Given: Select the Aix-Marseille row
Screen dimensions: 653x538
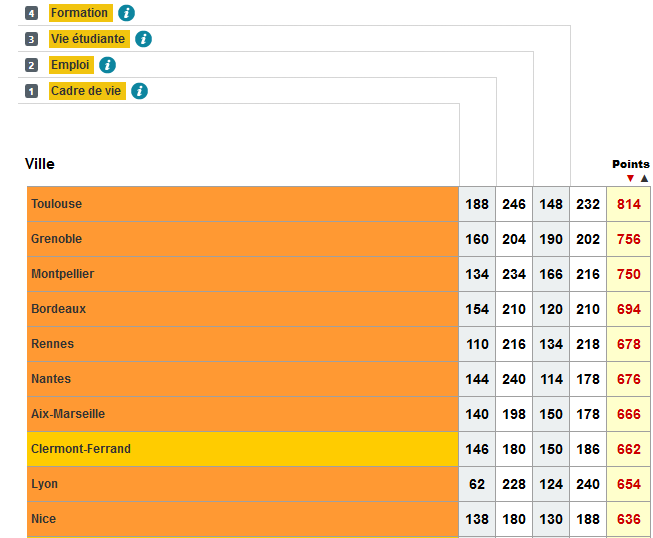Looking at the screenshot, I should pos(68,414).
